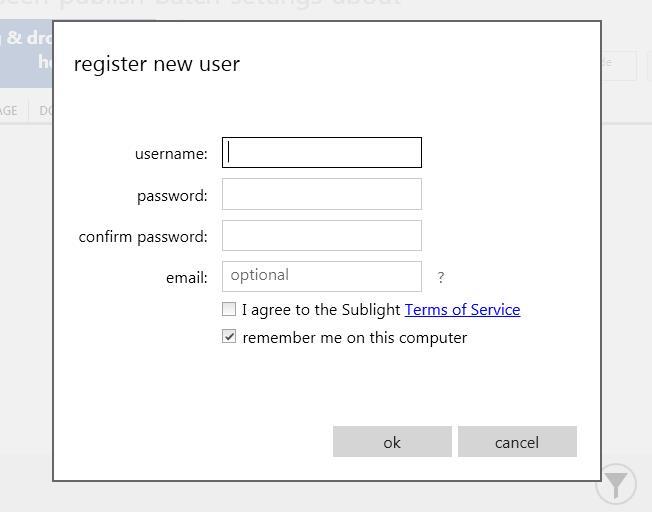652x512 pixels.
Task: Click the 'email:' field label
Action: 187,278
